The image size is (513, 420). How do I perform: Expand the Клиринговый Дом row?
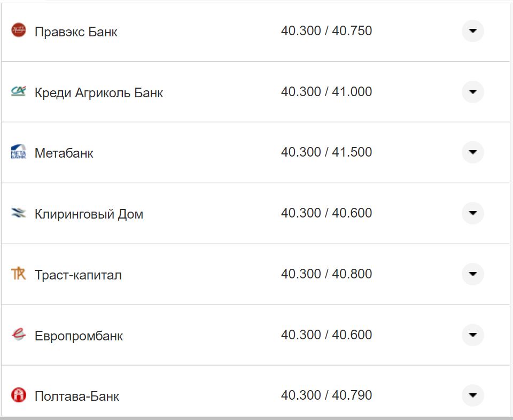pyautogui.click(x=472, y=213)
